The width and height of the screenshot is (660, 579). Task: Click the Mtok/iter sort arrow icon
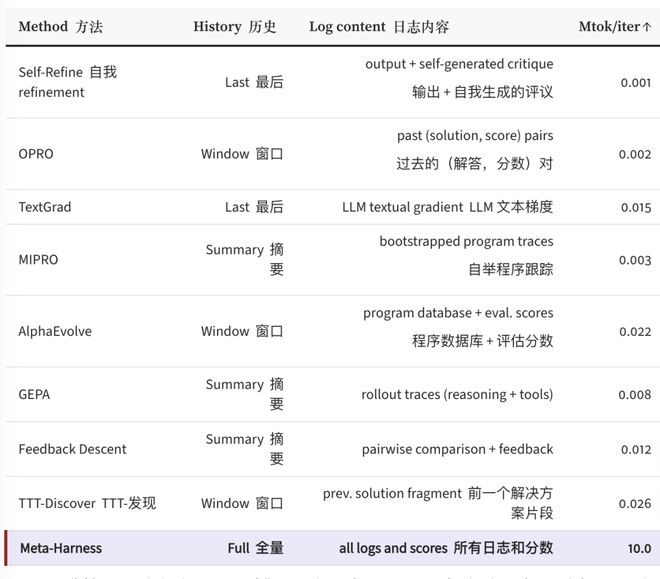tap(647, 27)
